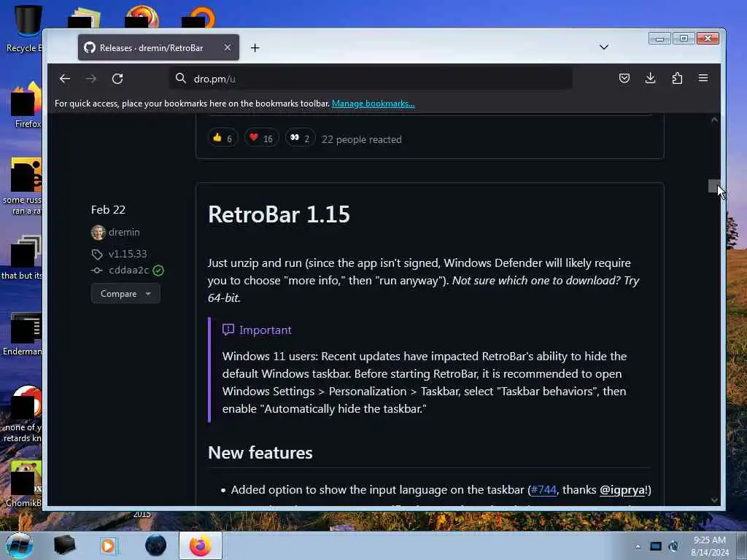This screenshot has height=560, width=747.
Task: Toggle the heart reaction with 16
Action: tap(261, 138)
